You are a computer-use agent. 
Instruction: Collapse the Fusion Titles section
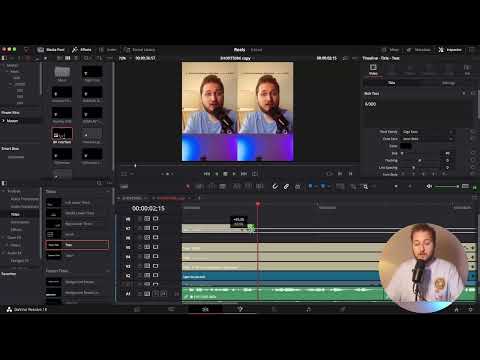point(108,271)
